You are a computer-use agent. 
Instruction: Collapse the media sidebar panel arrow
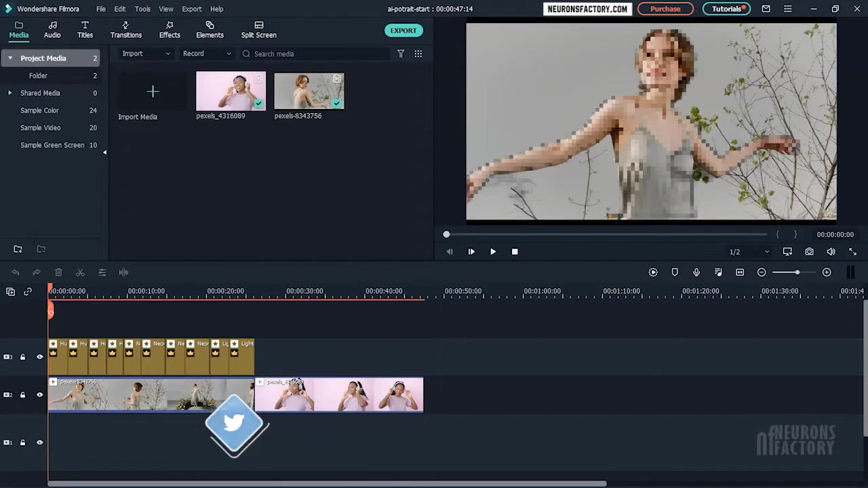[x=104, y=152]
